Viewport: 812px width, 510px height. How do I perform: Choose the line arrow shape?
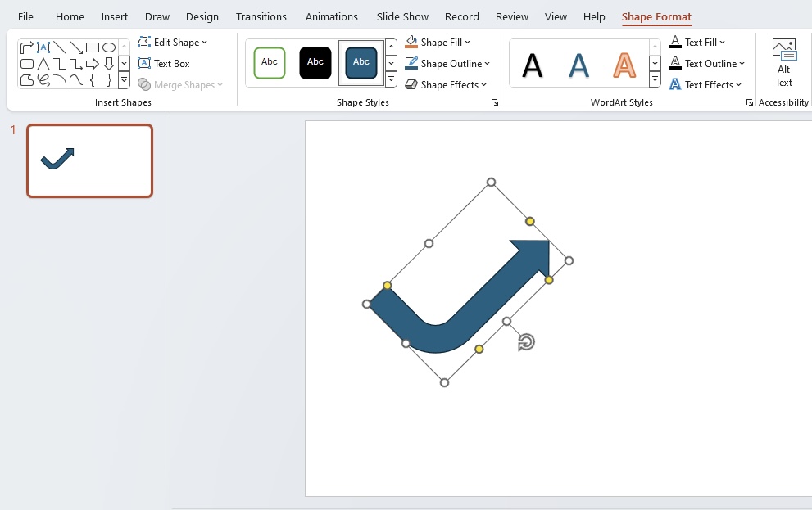(76, 47)
